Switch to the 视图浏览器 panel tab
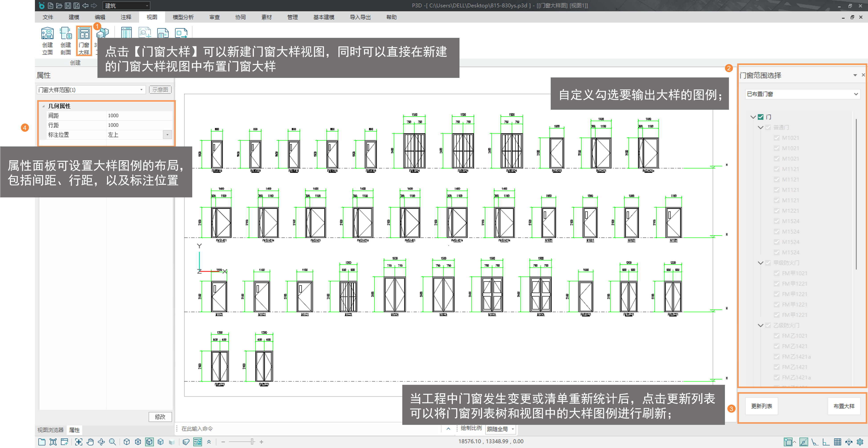 50,430
